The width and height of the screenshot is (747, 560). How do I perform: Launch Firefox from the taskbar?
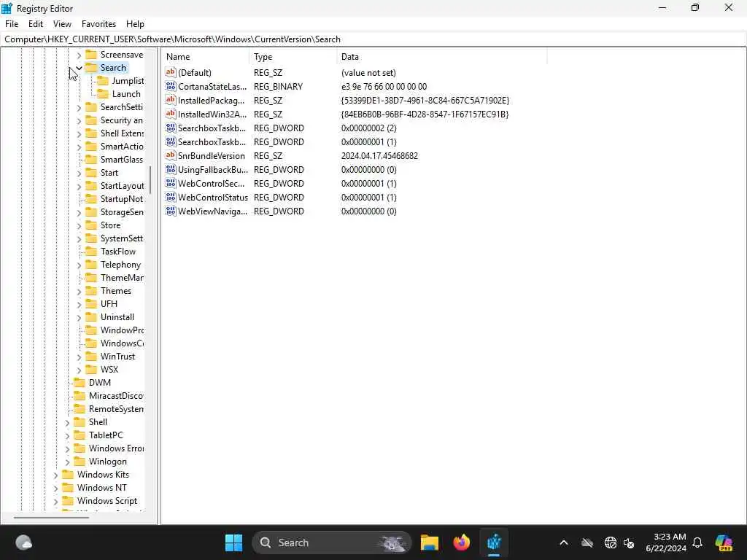point(461,542)
